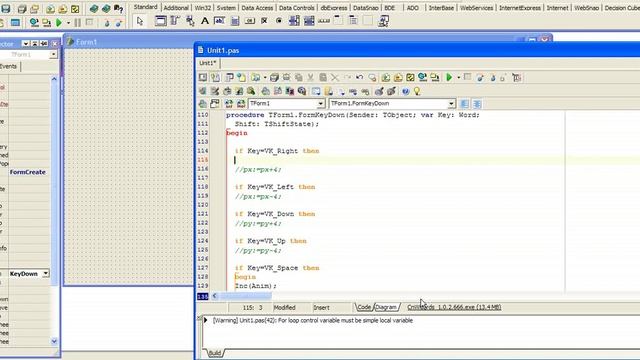Open the TForm1.FormKeyDown method dropdown

pyautogui.click(x=451, y=104)
